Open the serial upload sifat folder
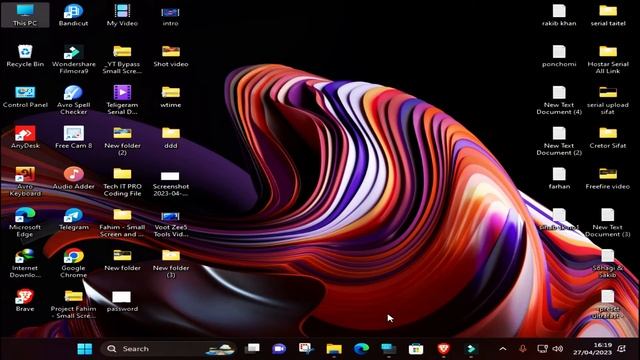The image size is (640, 360). pos(608,100)
